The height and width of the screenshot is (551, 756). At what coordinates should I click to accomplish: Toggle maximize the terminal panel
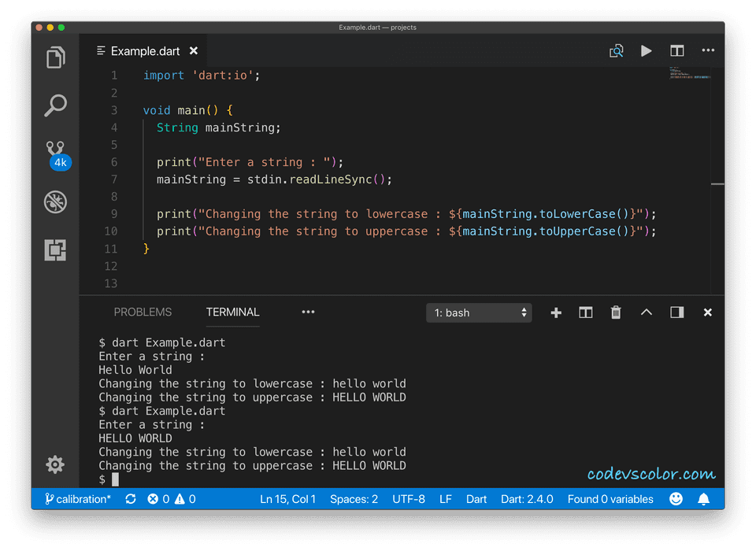646,312
